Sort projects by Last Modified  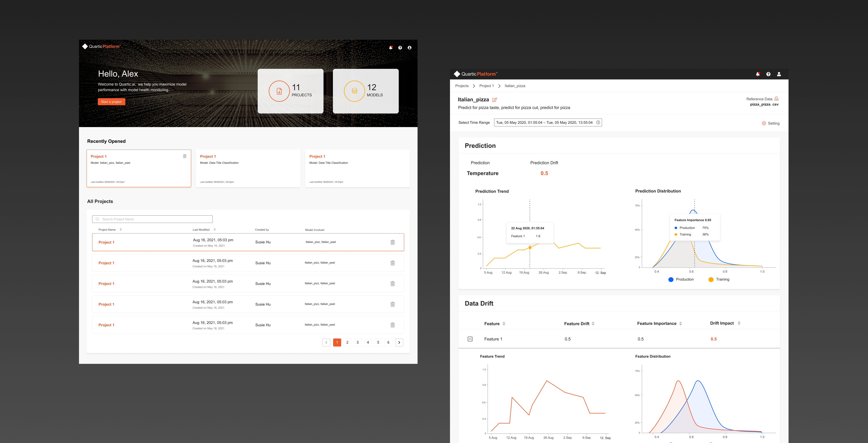click(x=215, y=229)
